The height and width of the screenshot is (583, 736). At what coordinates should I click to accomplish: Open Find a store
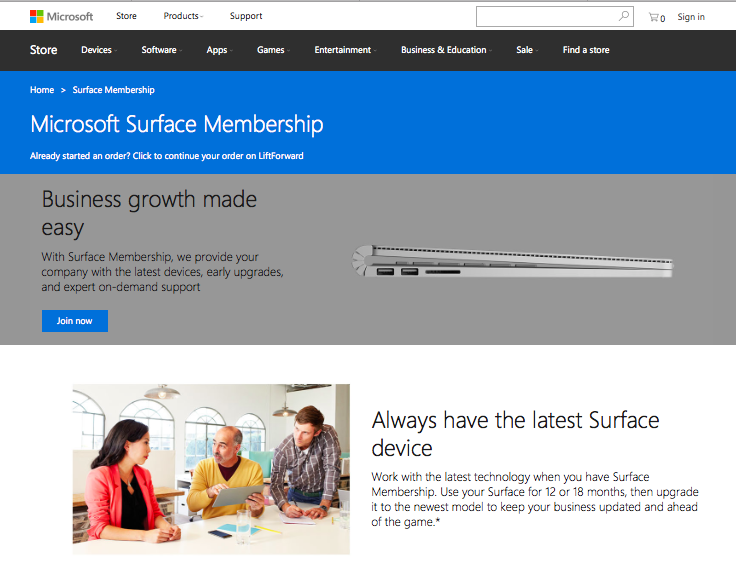(x=586, y=50)
